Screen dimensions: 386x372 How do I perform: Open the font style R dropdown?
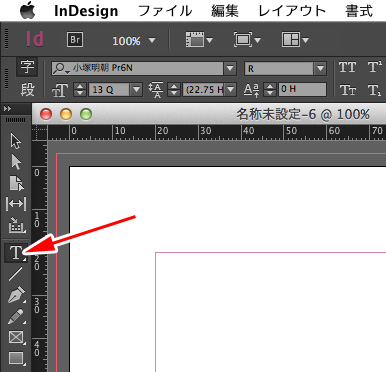(320, 68)
